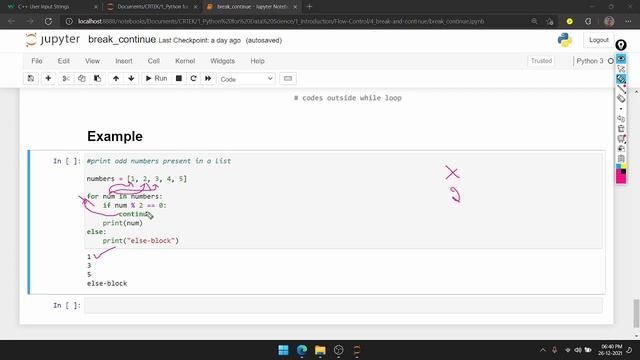Reload the browser page
Viewport: 640px width, 360px height.
[x=48, y=21]
